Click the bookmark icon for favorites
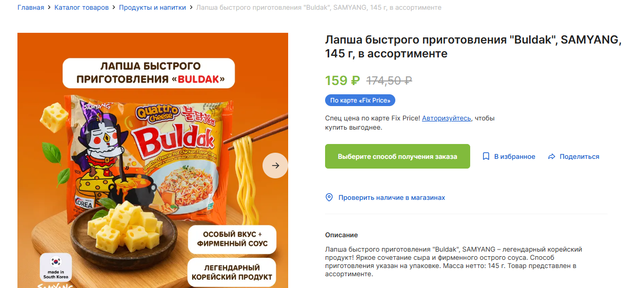The height and width of the screenshot is (288, 644). tap(486, 156)
